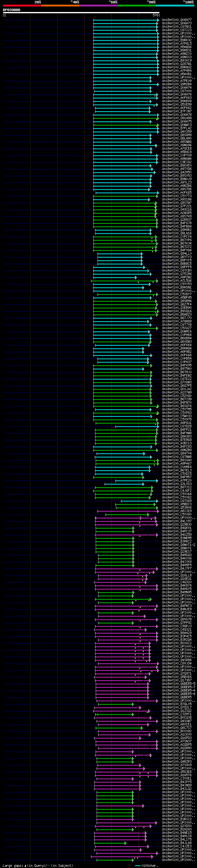Click UniRef100_B9IGA0 label
This screenshot has height=868, width=197.
pyautogui.click(x=177, y=460)
